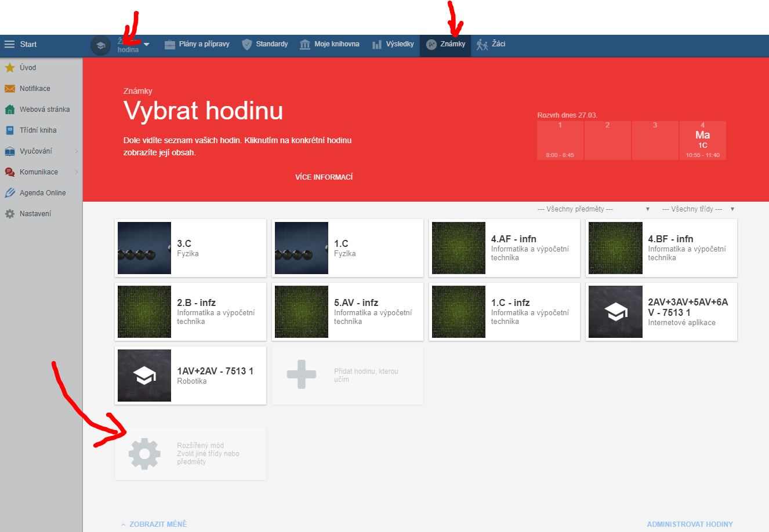Image resolution: width=769 pixels, height=532 pixels.
Task: Click the Webová stránka house icon
Action: click(x=10, y=110)
